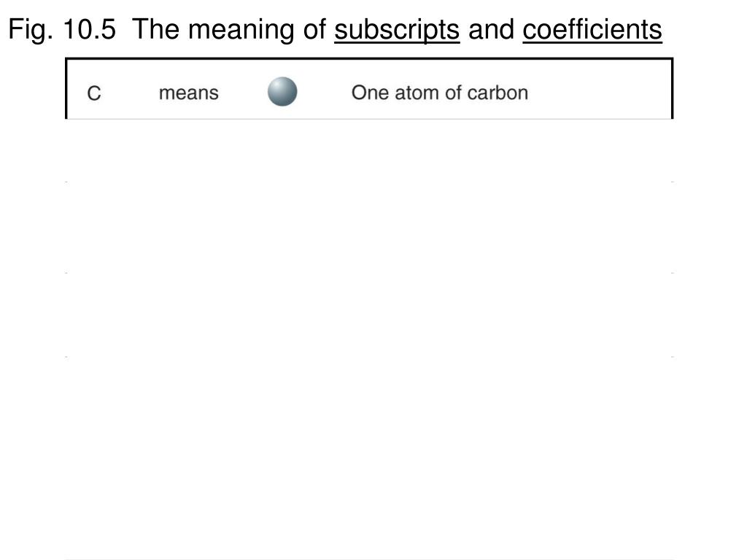Viewport: 747px width, 560px height.
Task: Click "of" between "atom" and "carbon"
Action: [454, 93]
